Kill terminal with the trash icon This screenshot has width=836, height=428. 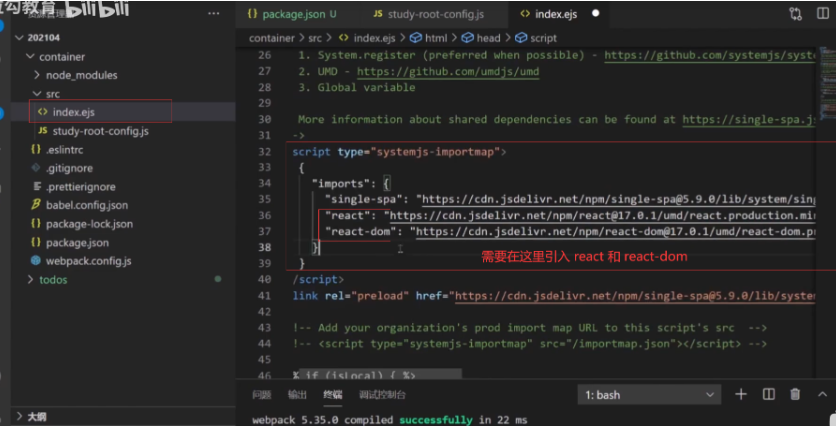[x=795, y=394]
